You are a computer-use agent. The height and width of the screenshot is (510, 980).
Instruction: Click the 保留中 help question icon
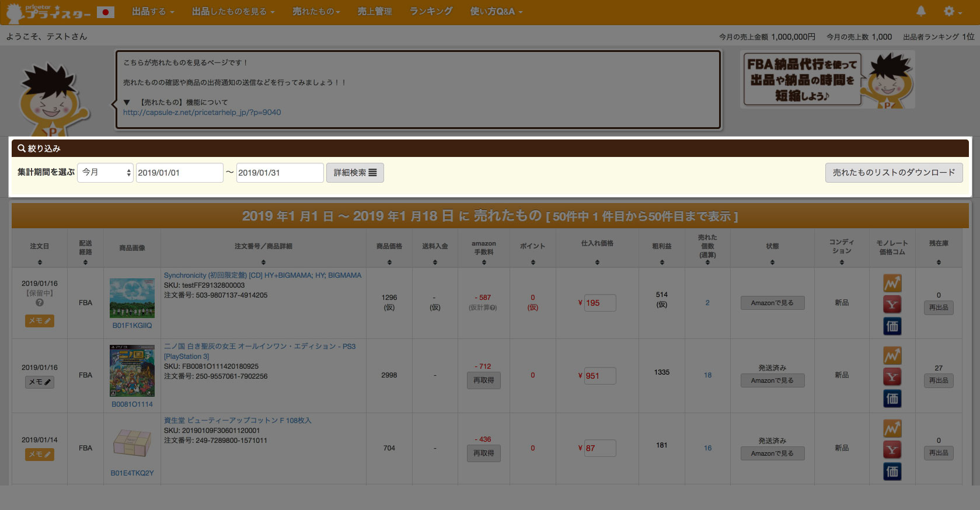point(40,303)
